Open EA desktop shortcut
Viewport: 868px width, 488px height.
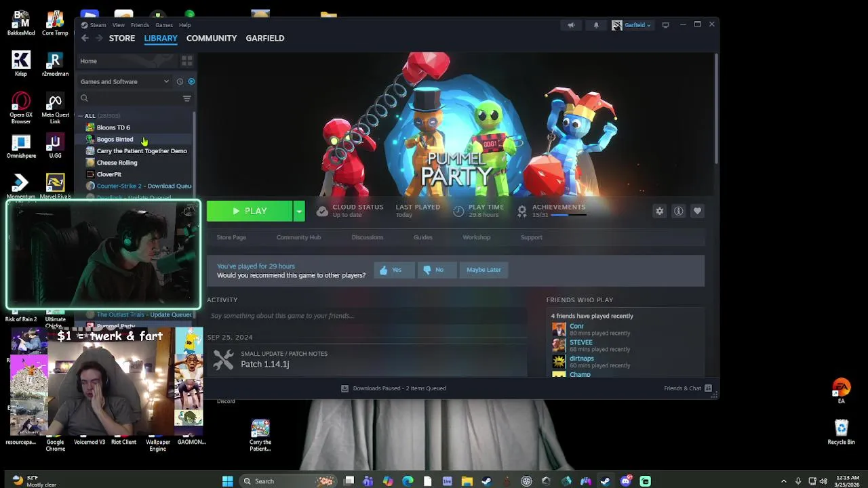[x=841, y=391]
